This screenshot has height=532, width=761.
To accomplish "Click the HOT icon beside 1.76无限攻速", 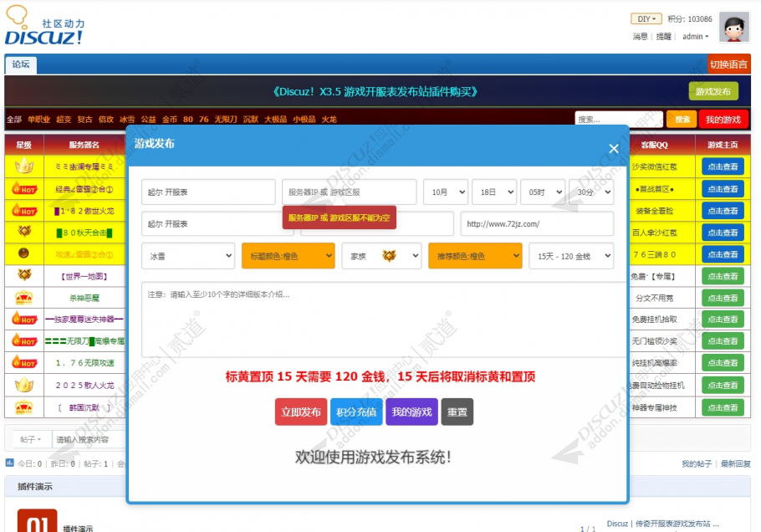I will [x=24, y=362].
